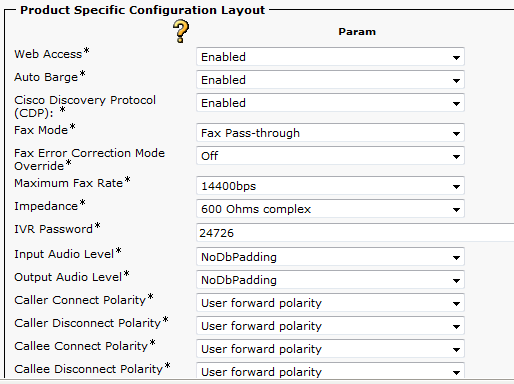This screenshot has width=514, height=384.
Task: Open the Callee Disconnect Polarity dropdown
Action: click(330, 371)
